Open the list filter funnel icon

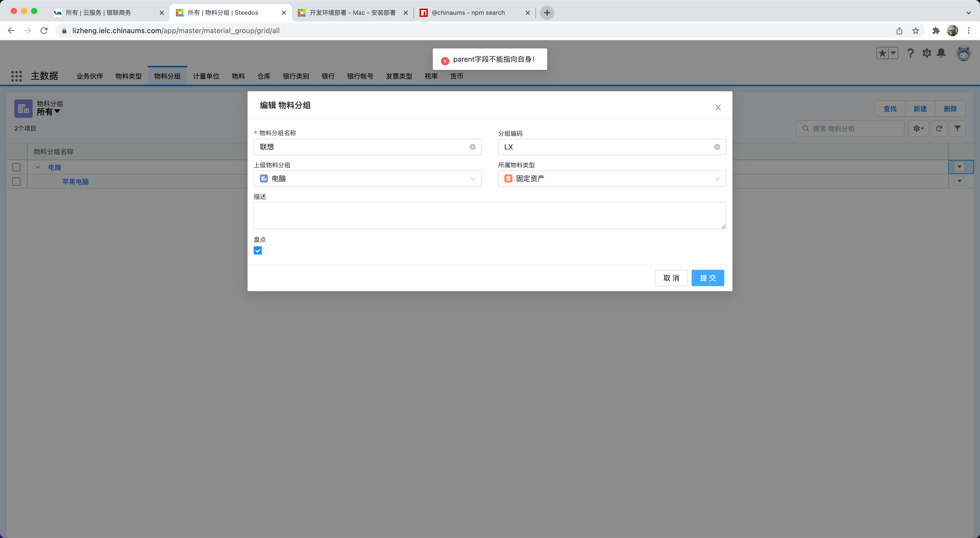click(x=958, y=129)
